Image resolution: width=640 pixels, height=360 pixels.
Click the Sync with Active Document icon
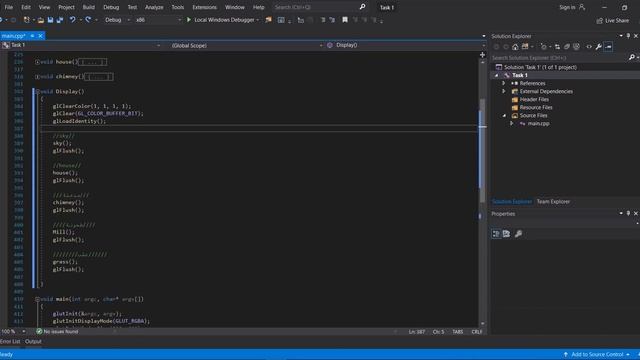pos(557,47)
